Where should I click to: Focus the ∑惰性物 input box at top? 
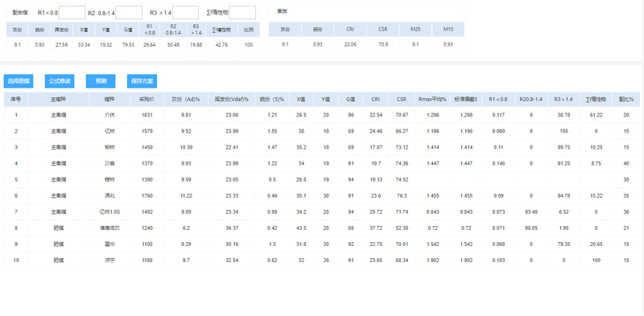click(x=242, y=13)
